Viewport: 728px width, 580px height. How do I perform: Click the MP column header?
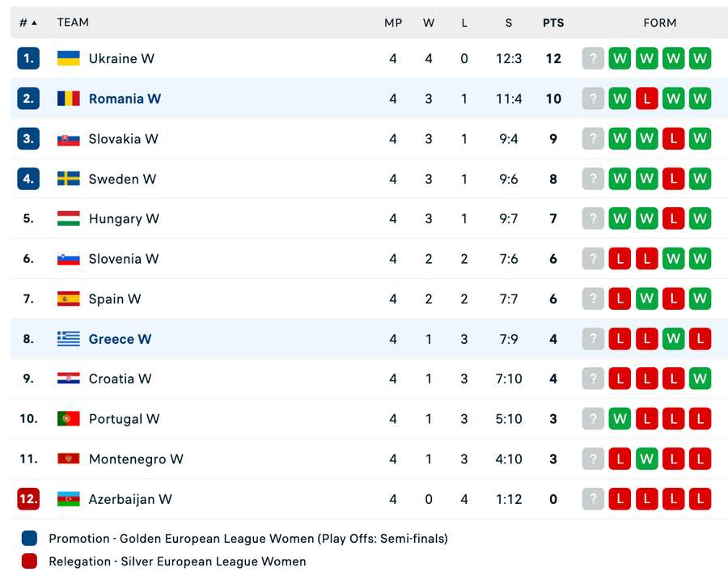393,23
